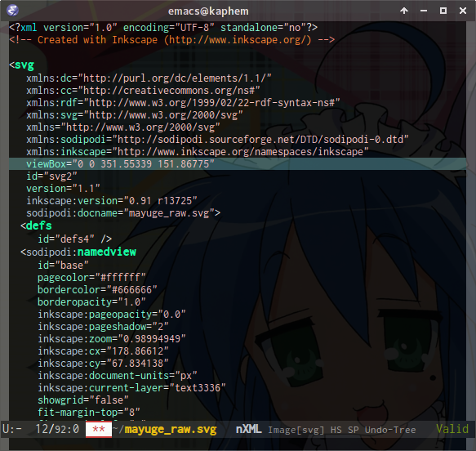The width and height of the screenshot is (476, 451).
Task: Click the sodipodi:docname attribute line
Action: pos(123,213)
